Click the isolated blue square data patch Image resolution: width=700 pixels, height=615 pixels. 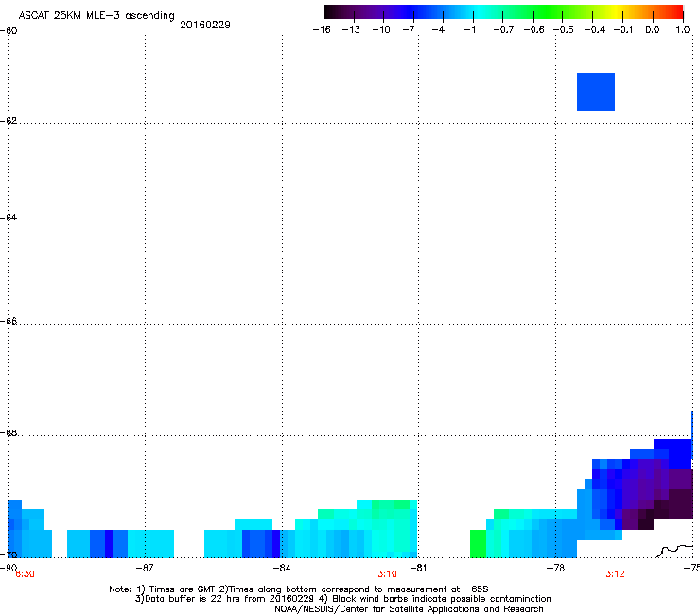[596, 92]
